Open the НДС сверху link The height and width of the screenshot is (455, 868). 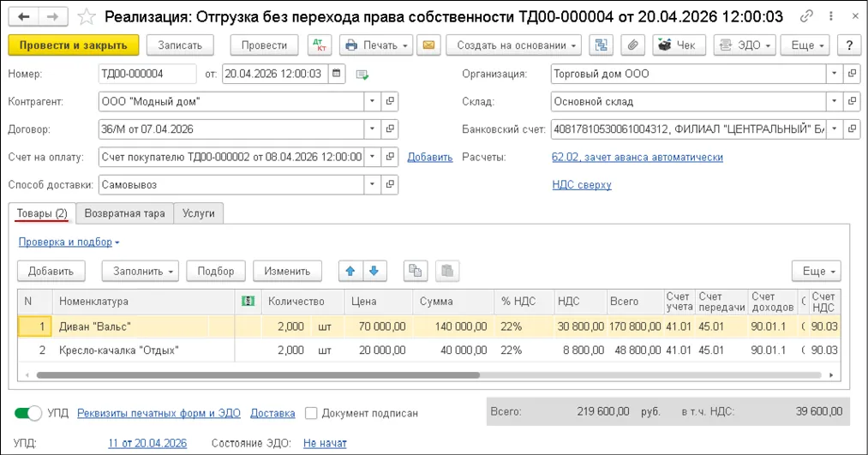pyautogui.click(x=582, y=185)
